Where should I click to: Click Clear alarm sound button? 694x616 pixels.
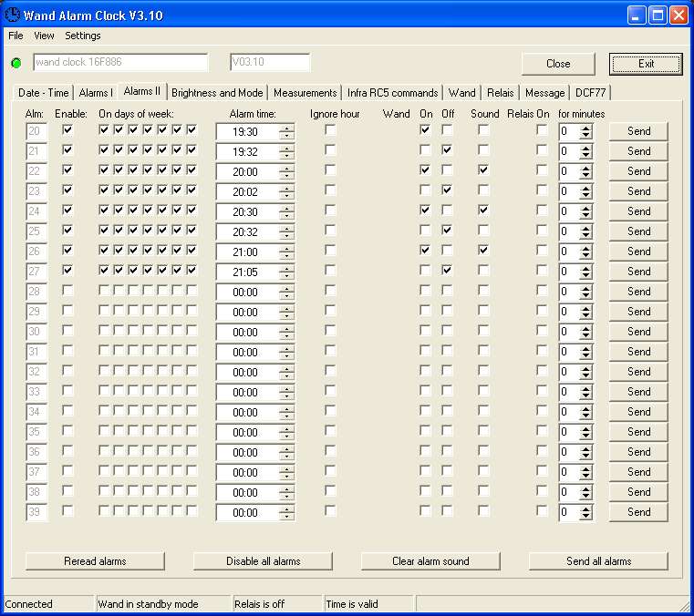(430, 561)
